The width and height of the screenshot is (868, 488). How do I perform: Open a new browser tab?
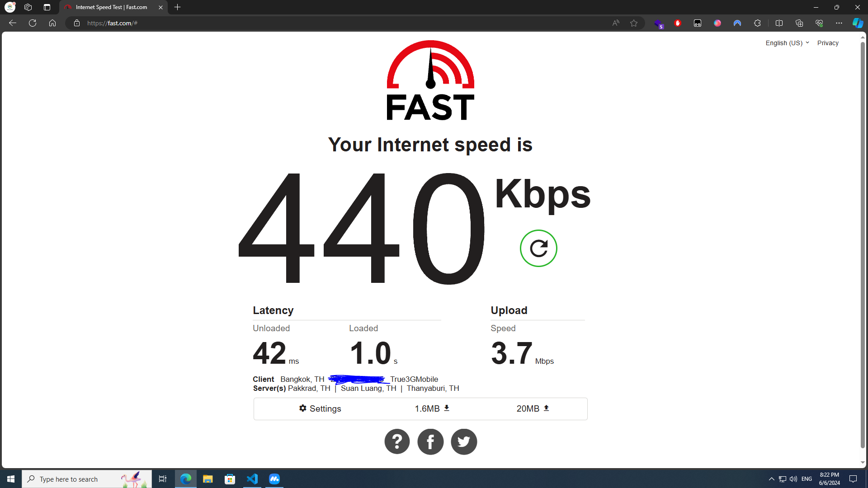[178, 7]
